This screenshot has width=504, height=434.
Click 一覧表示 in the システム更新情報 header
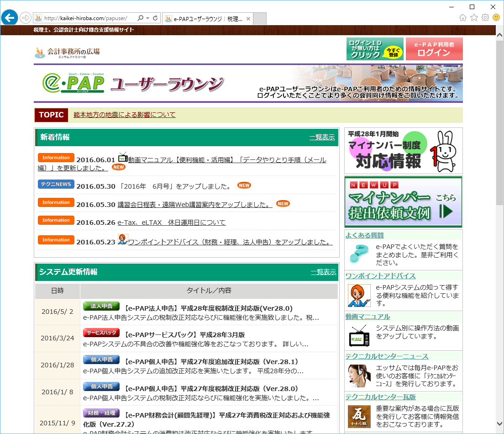point(323,272)
